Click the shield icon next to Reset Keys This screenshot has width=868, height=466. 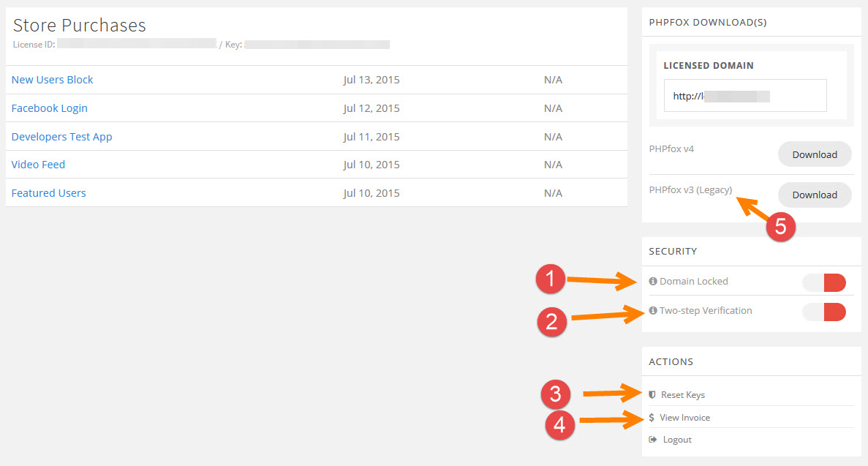point(652,395)
